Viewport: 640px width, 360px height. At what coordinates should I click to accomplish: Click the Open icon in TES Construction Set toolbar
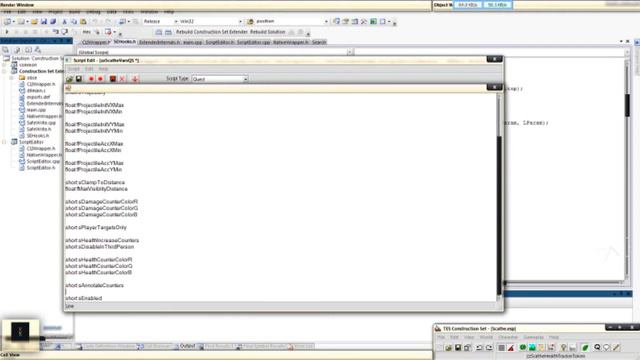(448, 348)
